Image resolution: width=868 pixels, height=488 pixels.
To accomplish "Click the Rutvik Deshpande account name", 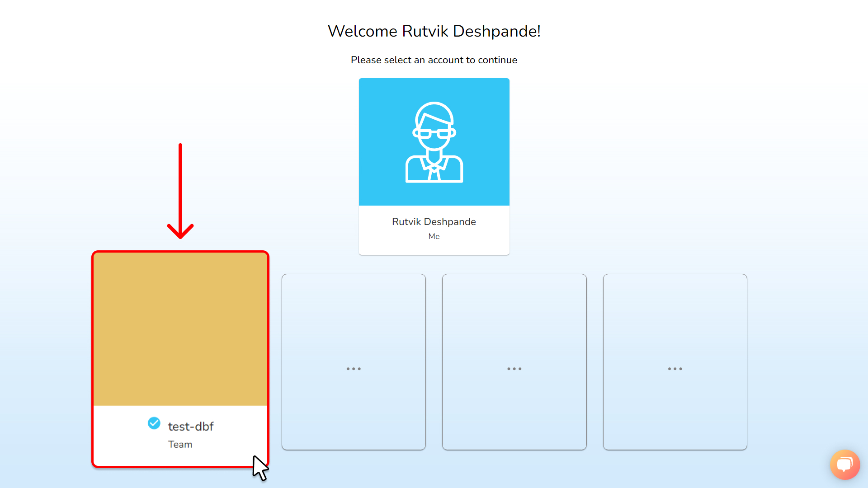I will (434, 222).
